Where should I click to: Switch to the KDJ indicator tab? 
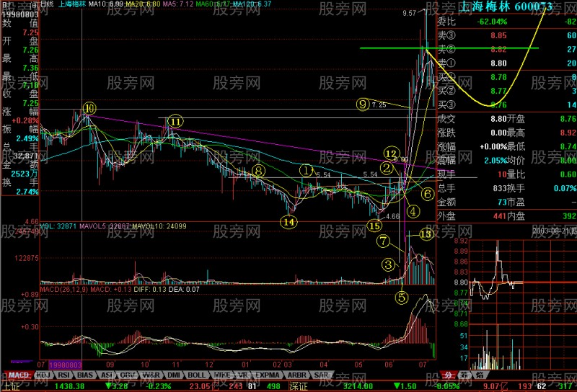[44, 375]
